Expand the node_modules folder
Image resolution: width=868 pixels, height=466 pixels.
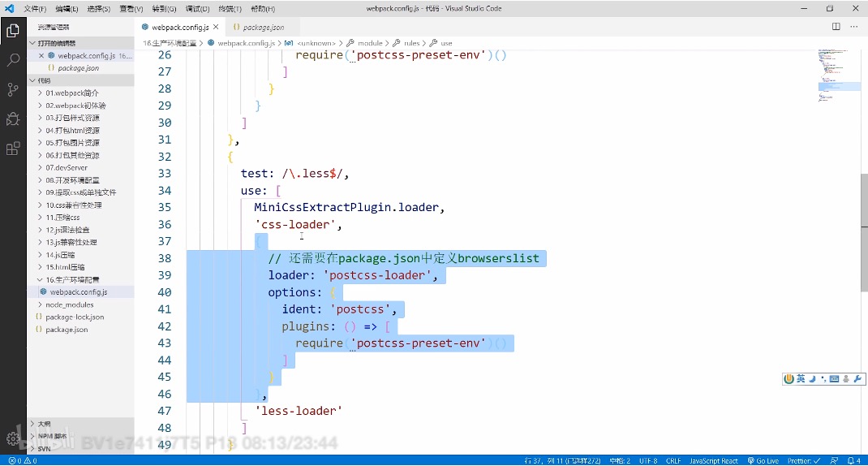coord(81,304)
